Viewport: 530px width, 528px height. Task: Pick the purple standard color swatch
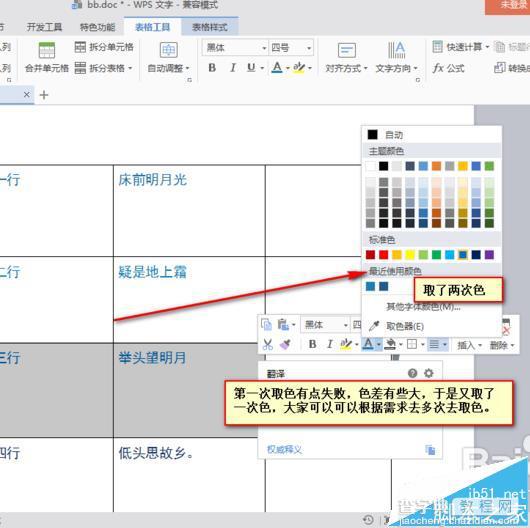(489, 254)
